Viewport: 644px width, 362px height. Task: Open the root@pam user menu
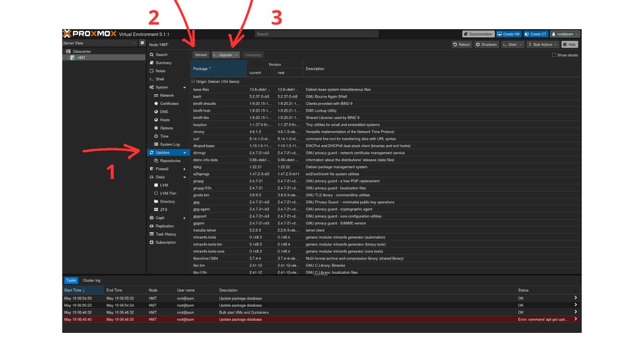point(565,34)
